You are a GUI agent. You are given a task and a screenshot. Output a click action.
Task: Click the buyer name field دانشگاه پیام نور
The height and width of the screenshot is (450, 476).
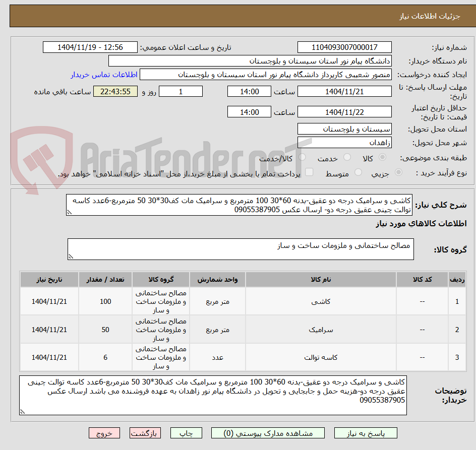click(250, 61)
